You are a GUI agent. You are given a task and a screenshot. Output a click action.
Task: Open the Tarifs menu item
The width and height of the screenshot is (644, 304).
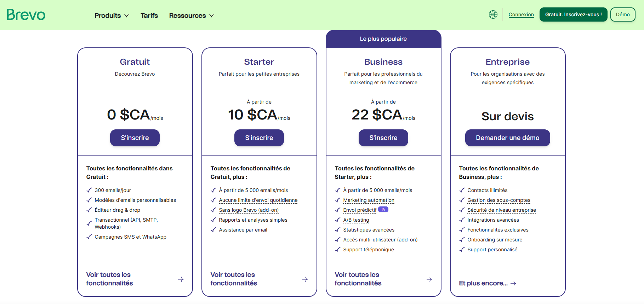(149, 16)
